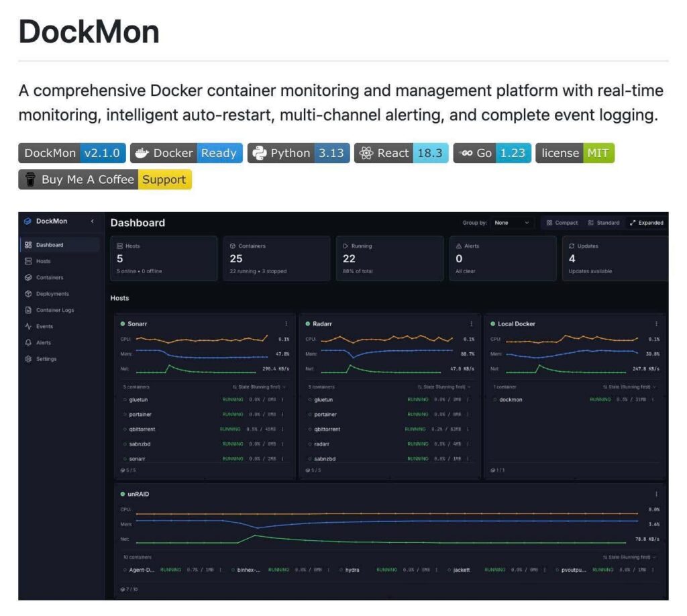Open the unRAID host options menu

pyautogui.click(x=656, y=494)
